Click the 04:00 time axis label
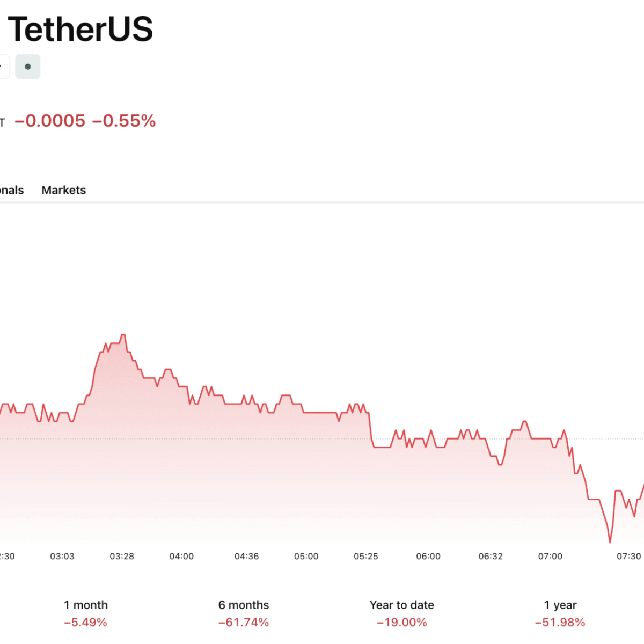Viewport: 644px width, 644px height. point(181,556)
